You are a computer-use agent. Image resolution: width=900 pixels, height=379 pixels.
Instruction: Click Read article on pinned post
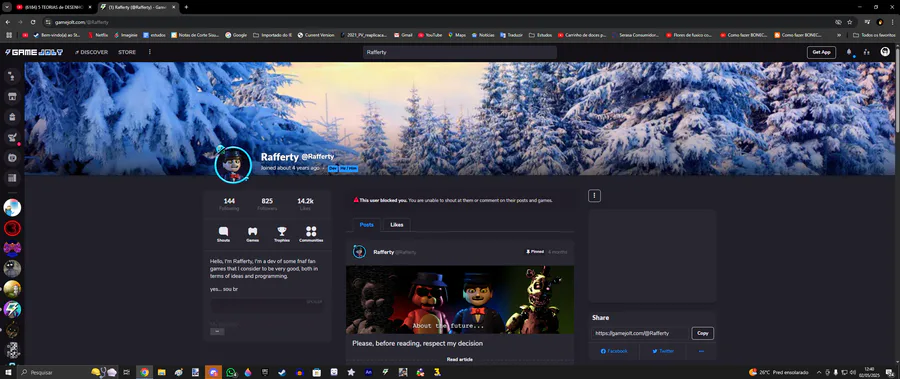tap(460, 359)
